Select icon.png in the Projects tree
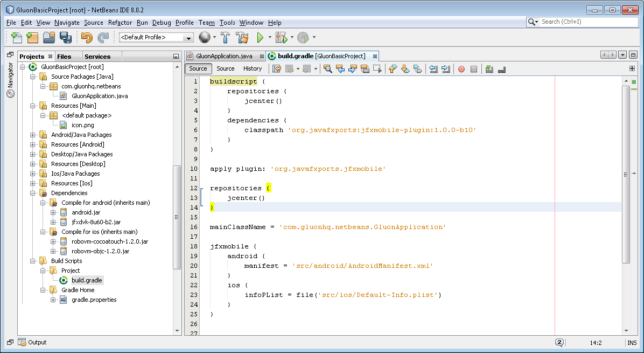644x353 pixels. click(82, 126)
